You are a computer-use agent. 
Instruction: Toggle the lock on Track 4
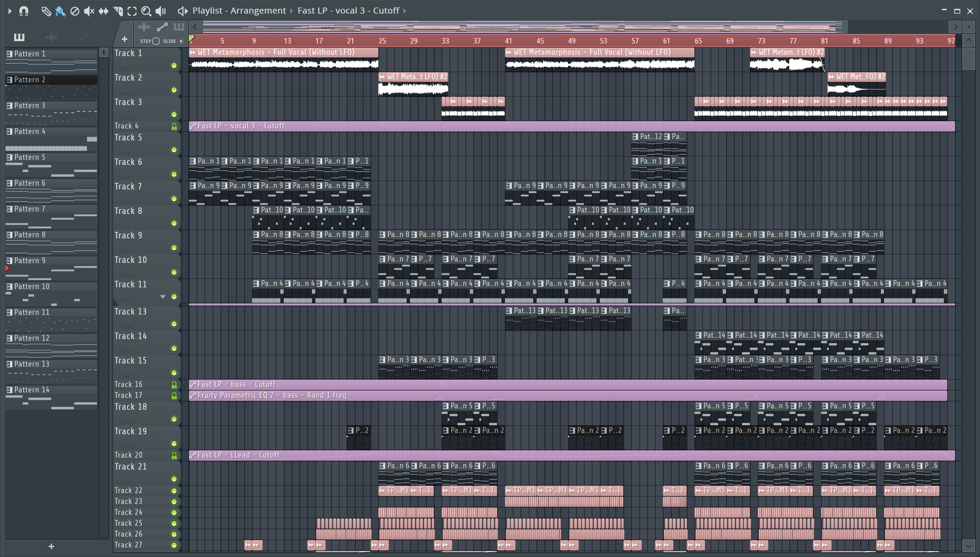(174, 126)
